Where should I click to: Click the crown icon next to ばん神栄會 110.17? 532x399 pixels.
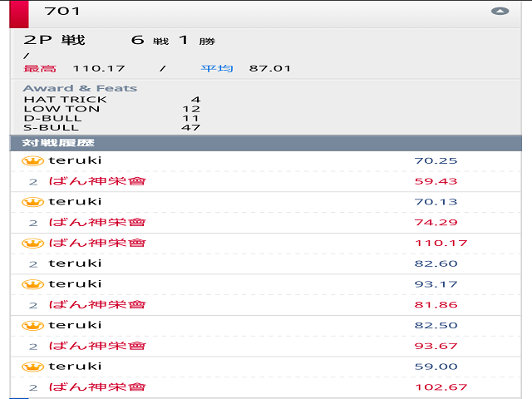point(33,243)
